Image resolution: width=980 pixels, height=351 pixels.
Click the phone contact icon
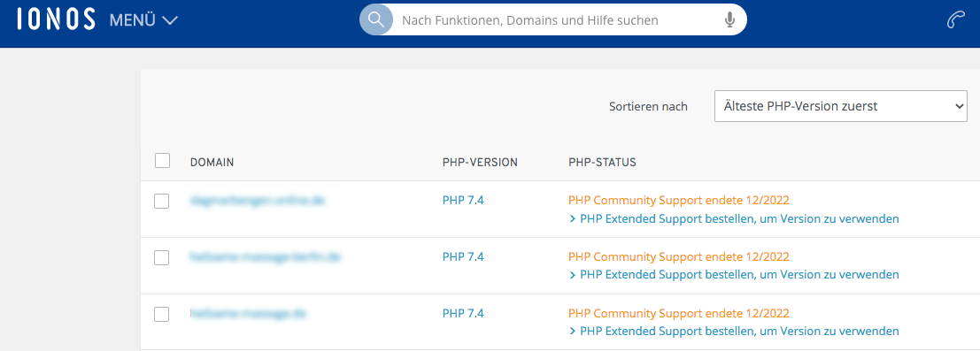point(955,20)
